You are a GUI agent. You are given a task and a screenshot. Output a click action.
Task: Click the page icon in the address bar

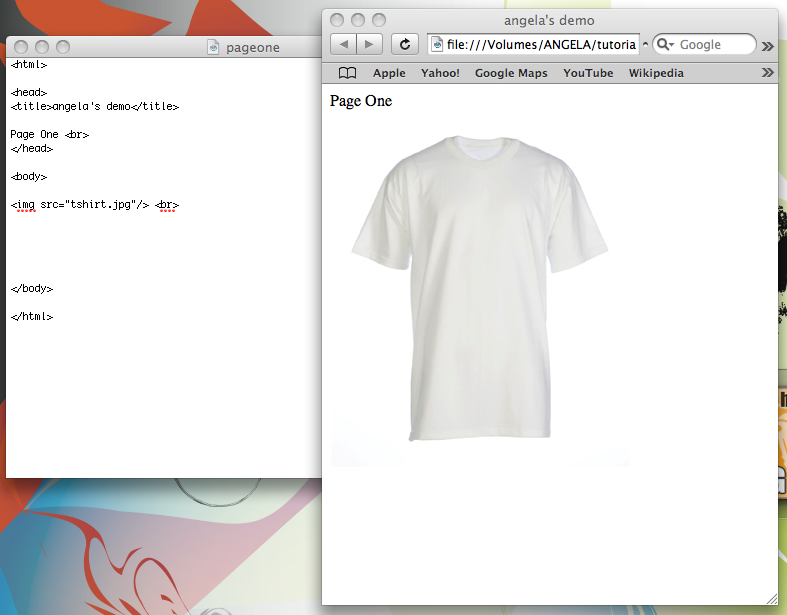click(437, 45)
